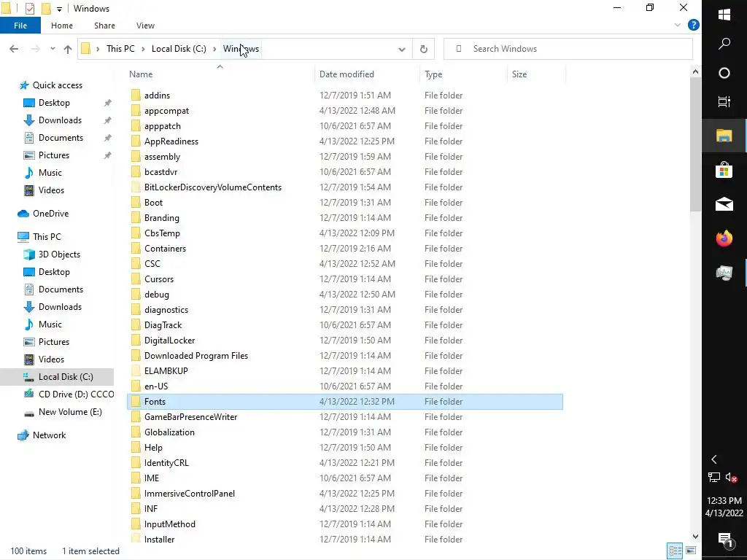747x560 pixels.
Task: Open pinned Pictures under Quick access
Action: (x=54, y=155)
